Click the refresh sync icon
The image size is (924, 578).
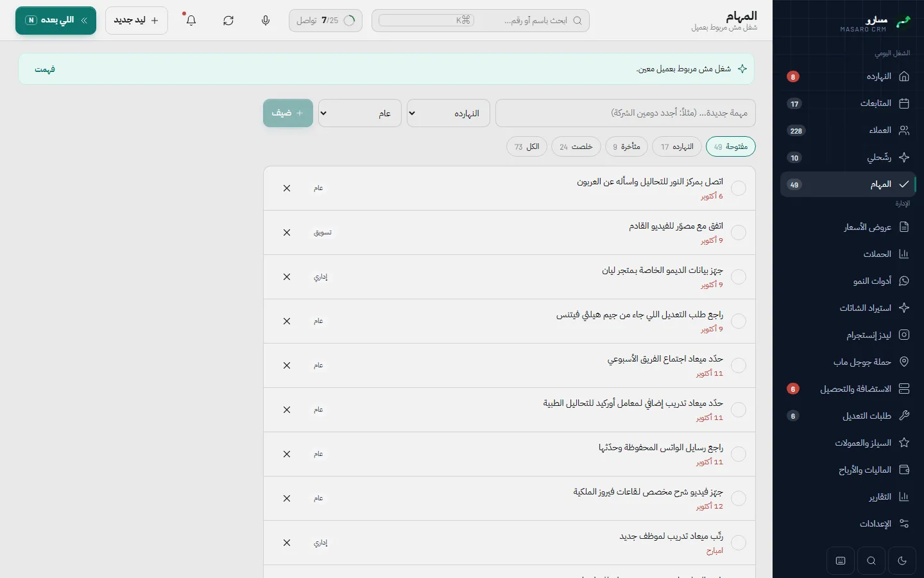(x=228, y=21)
